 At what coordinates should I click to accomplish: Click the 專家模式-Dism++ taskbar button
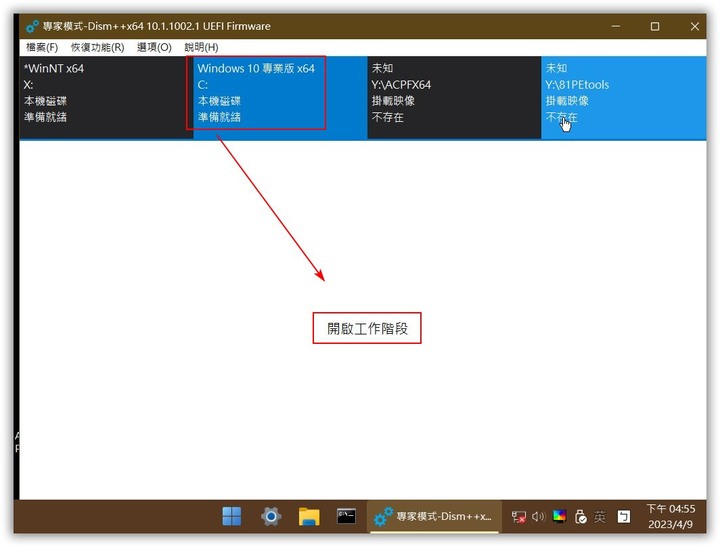(433, 517)
